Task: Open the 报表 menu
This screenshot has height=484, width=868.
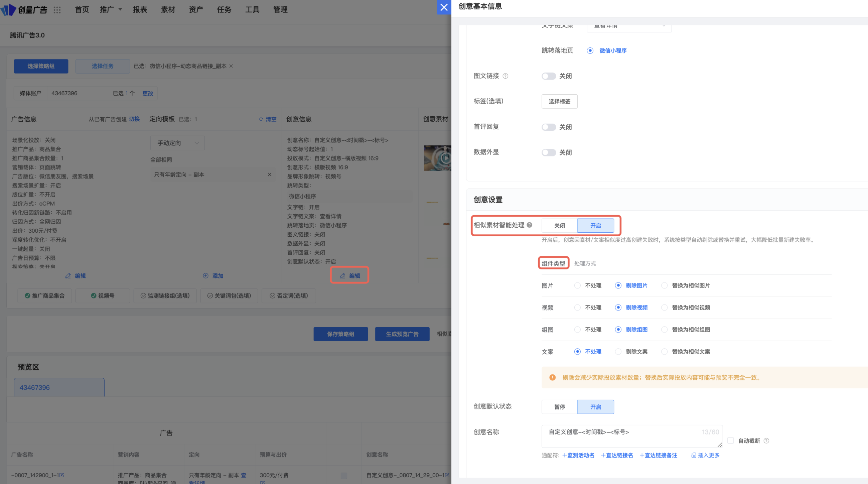Action: click(140, 9)
